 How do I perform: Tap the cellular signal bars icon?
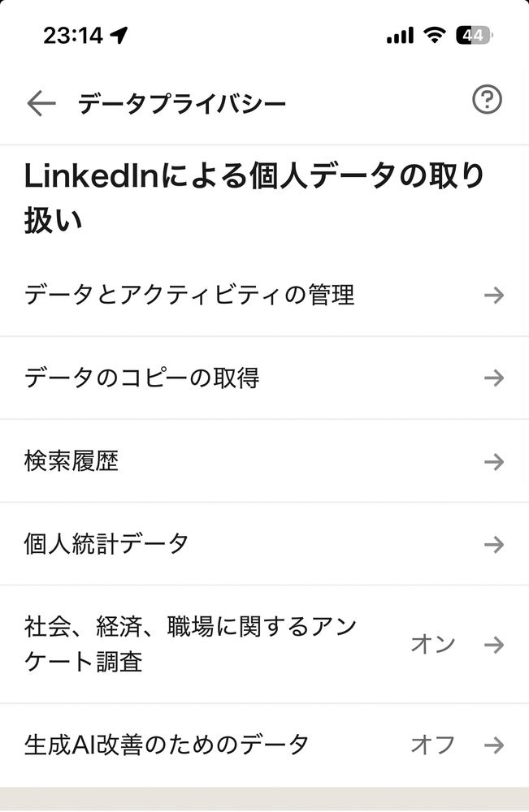pyautogui.click(x=400, y=35)
